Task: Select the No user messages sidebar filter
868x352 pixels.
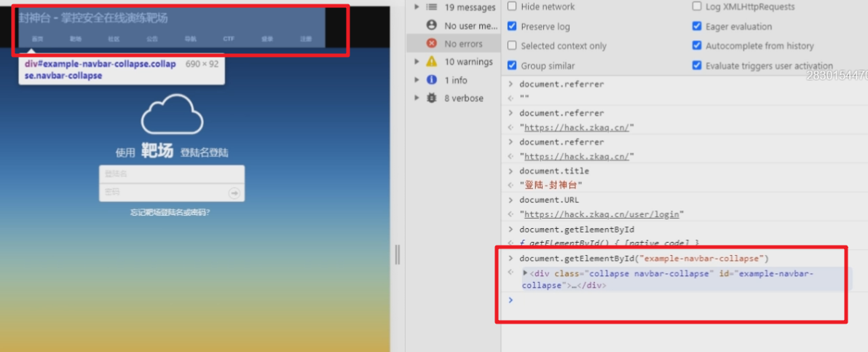Action: click(454, 26)
